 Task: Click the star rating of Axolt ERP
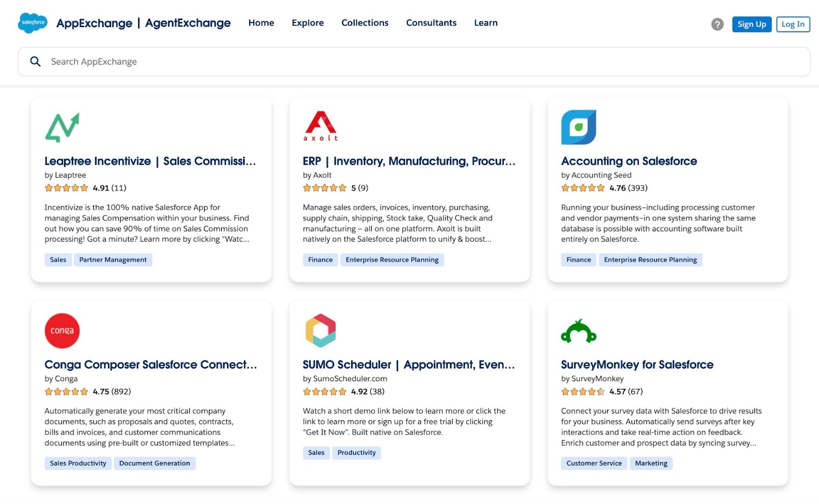coord(325,188)
